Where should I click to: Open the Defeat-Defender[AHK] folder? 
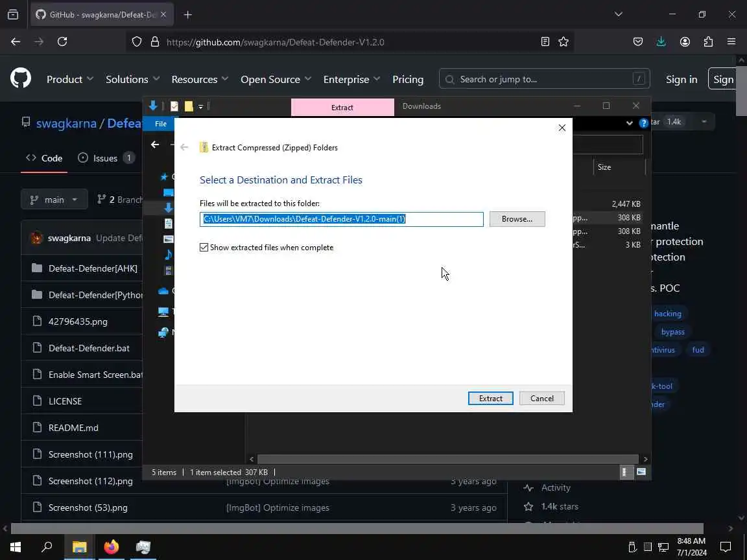[93, 268]
